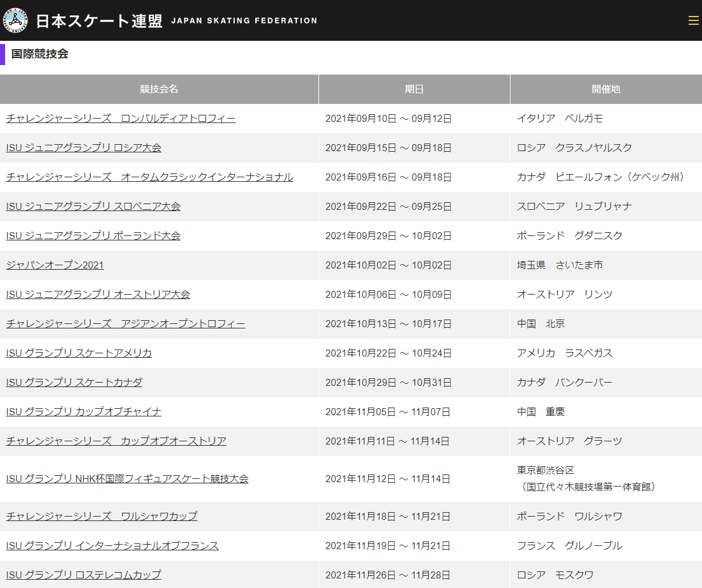Select date 2021年11月12日 ～ 11月14日
The height and width of the screenshot is (588, 702).
388,479
